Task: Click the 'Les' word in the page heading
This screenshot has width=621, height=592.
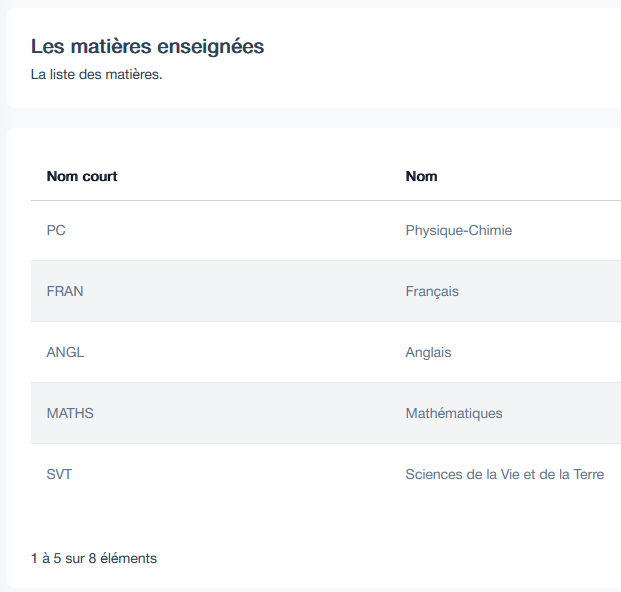Action: point(44,46)
